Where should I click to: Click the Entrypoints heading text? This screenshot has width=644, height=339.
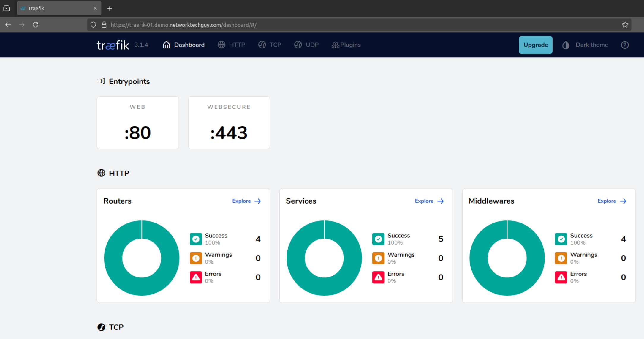pyautogui.click(x=129, y=81)
